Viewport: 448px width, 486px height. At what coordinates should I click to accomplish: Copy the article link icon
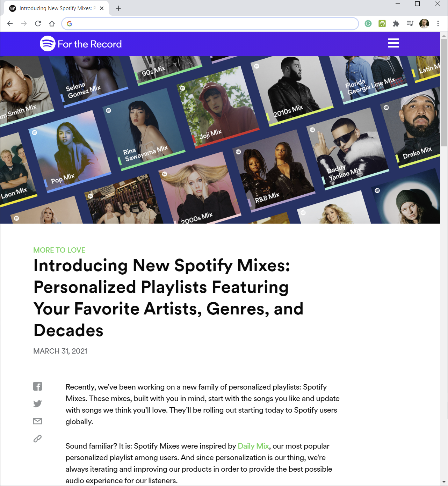coord(37,438)
